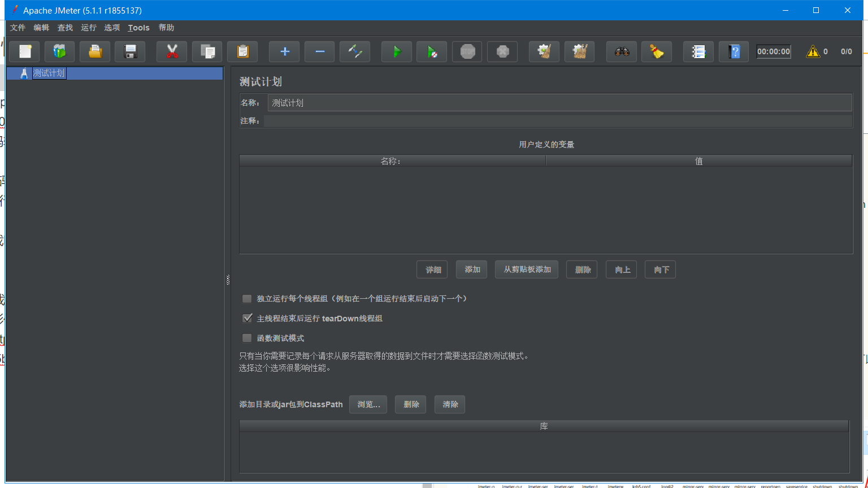The height and width of the screenshot is (488, 868).
Task: Open the Tools menu
Action: coord(138,28)
